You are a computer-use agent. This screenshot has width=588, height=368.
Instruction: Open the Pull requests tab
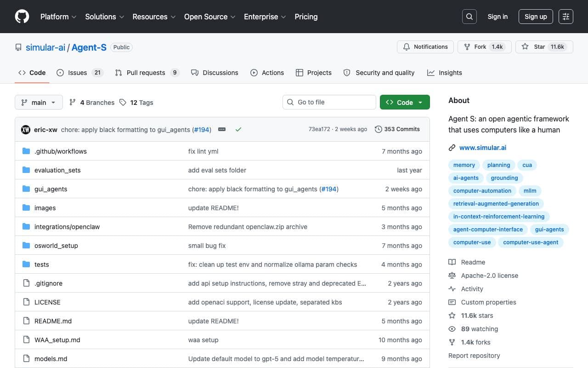tap(147, 73)
